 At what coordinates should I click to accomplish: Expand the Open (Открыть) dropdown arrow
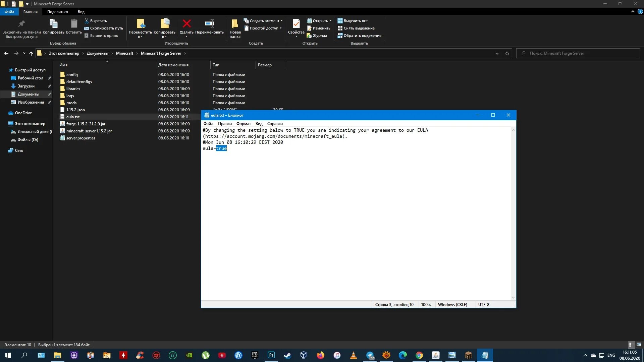pyautogui.click(x=330, y=21)
